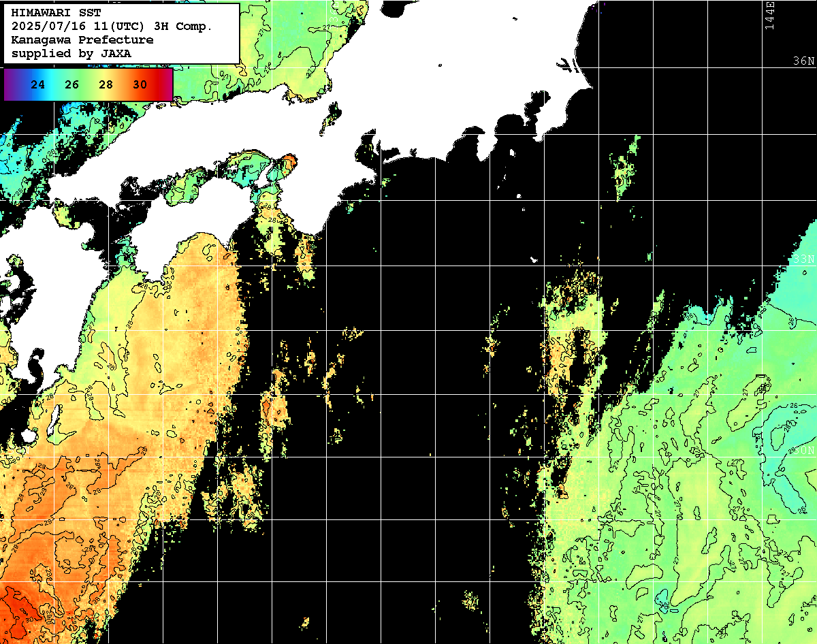The height and width of the screenshot is (644, 817).
Task: Click the "36N" latitude label
Action: point(804,61)
